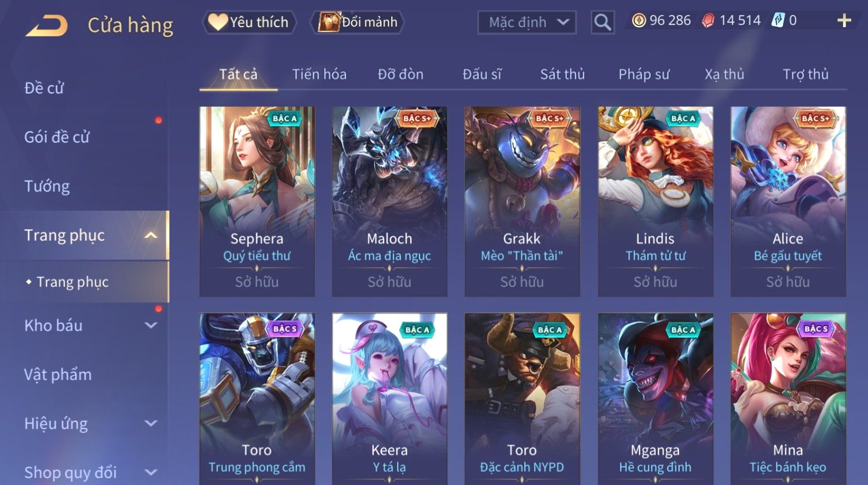Tap the blue voucher currency icon
The image size is (868, 485).
coord(778,21)
